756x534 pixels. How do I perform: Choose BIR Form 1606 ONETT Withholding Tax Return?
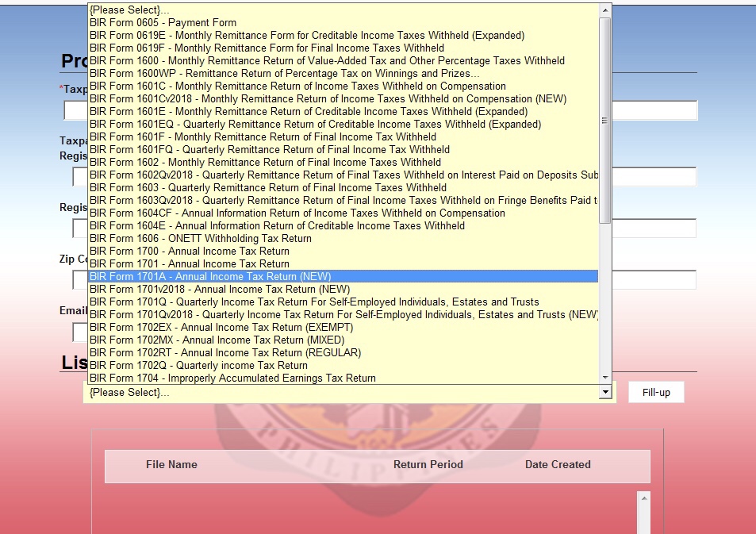click(201, 239)
